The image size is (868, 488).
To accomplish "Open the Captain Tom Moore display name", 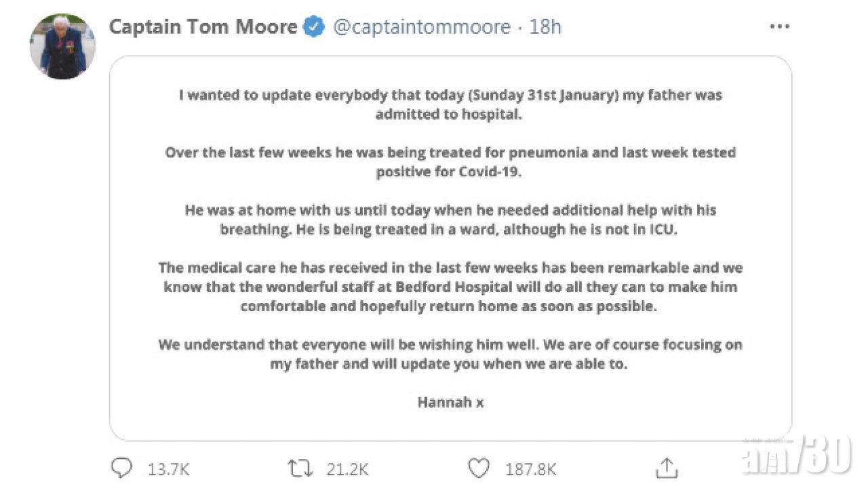I will click(x=203, y=27).
